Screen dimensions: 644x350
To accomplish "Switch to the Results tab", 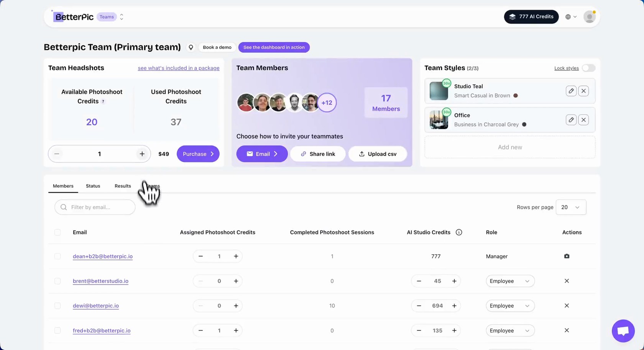I will (123, 186).
